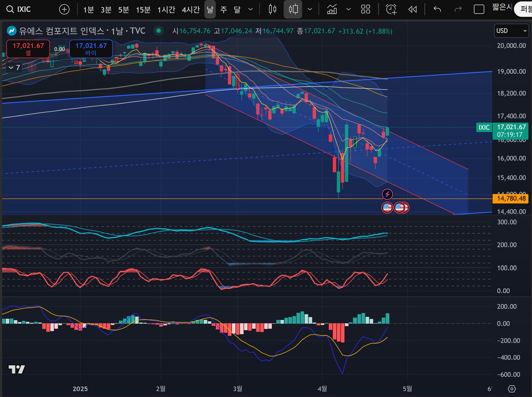This screenshot has width=532, height=397.
Task: Click the 3월 date axis label
Action: [238, 389]
